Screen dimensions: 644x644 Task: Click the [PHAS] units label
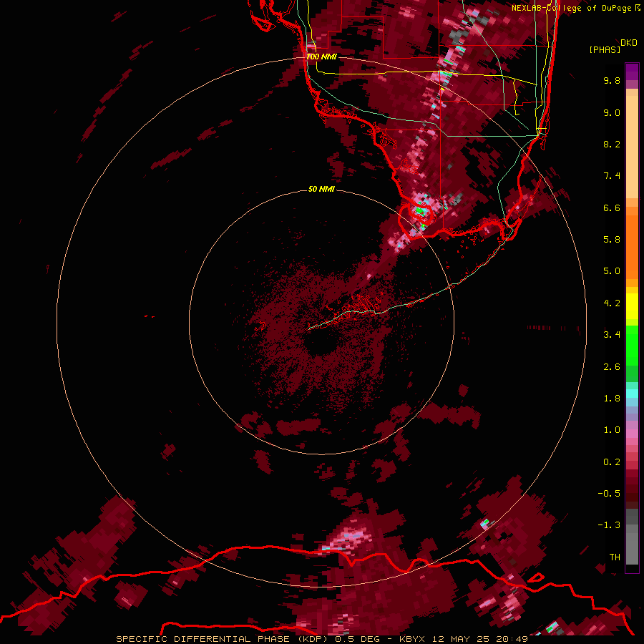[x=605, y=49]
